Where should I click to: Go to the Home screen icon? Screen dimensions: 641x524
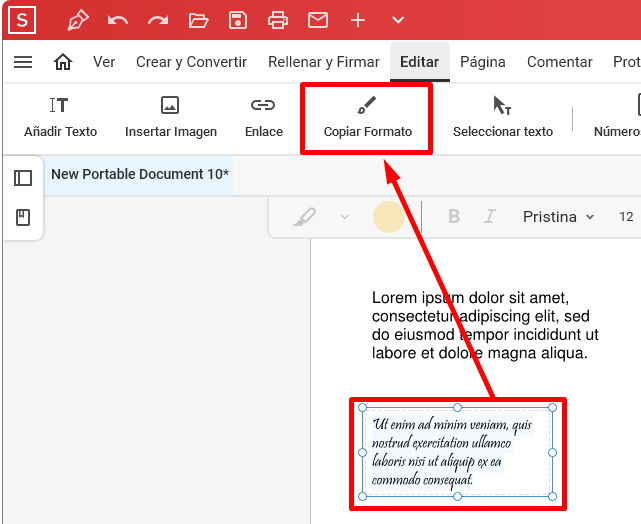[x=63, y=62]
